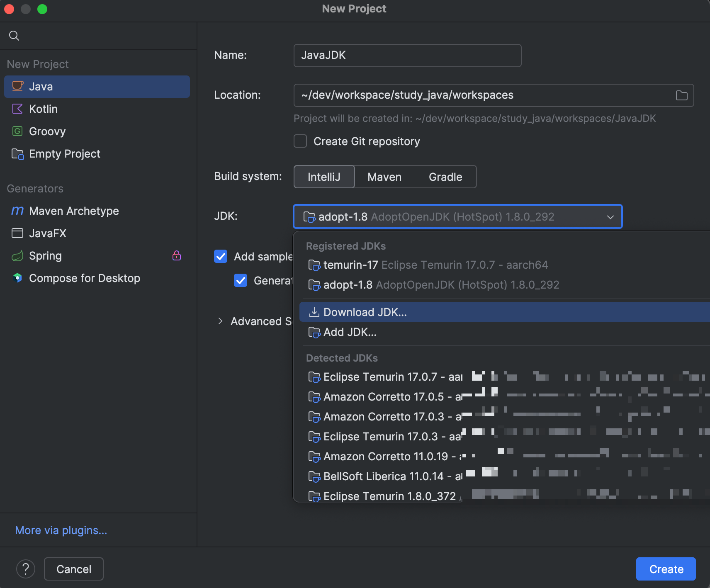The width and height of the screenshot is (710, 588).
Task: Click the Add JDK folder icon
Action: pyautogui.click(x=314, y=332)
